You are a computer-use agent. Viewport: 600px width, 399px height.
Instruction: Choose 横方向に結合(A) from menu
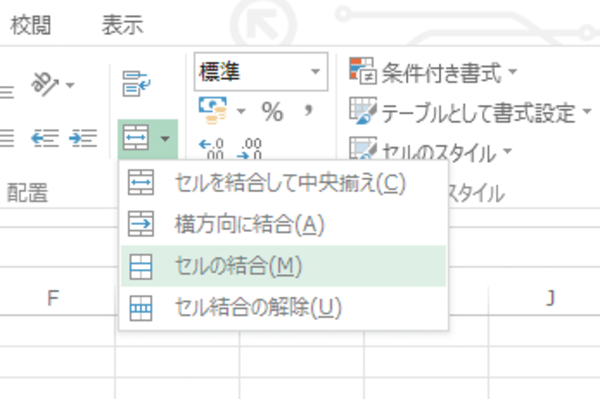click(x=284, y=224)
